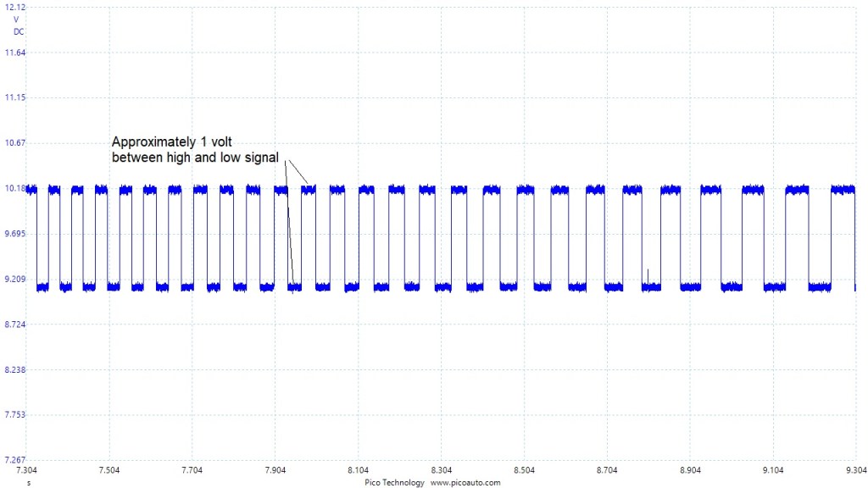The width and height of the screenshot is (868, 488).
Task: Click the 10.67 voltage axis value
Action: pyautogui.click(x=14, y=142)
